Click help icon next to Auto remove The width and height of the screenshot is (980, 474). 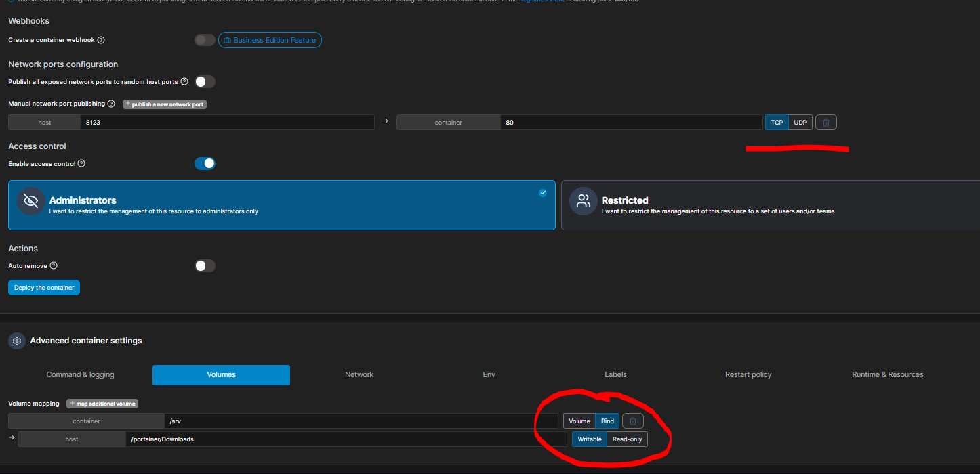click(54, 266)
